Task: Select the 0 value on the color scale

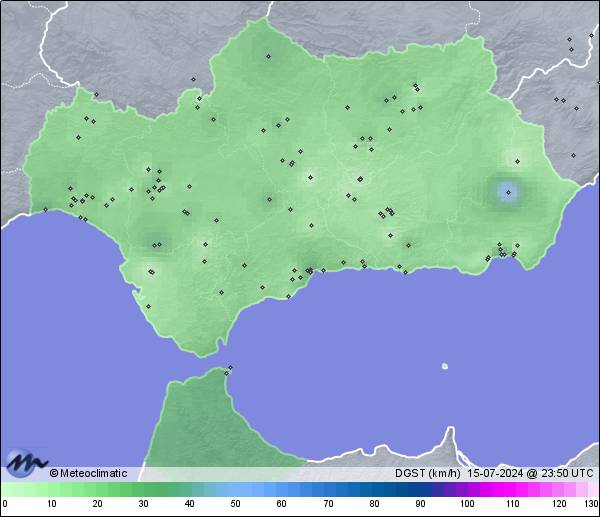Action: pos(4,503)
